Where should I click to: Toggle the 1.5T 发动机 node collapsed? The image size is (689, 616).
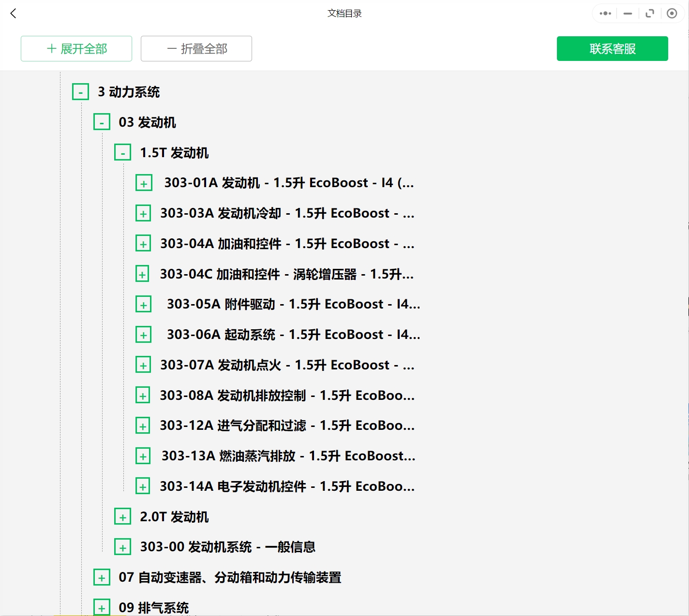[122, 152]
